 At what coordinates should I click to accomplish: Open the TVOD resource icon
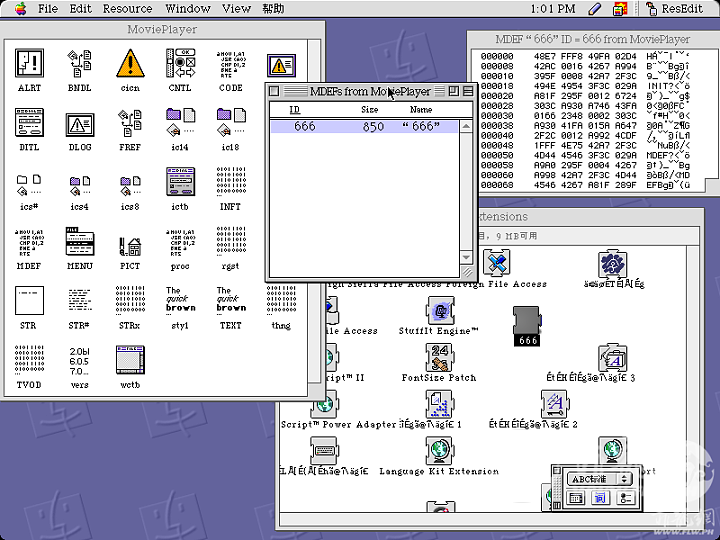pos(29,360)
